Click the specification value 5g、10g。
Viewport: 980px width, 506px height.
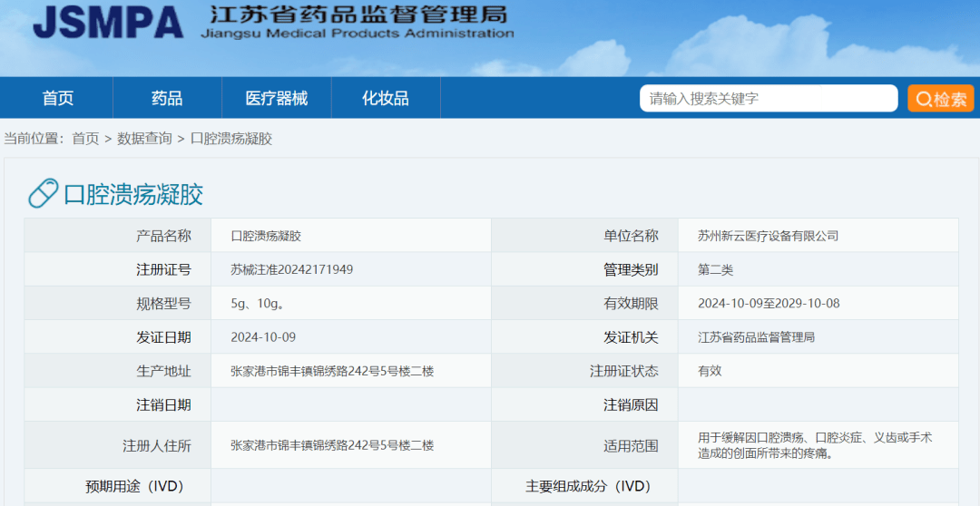[x=259, y=303]
